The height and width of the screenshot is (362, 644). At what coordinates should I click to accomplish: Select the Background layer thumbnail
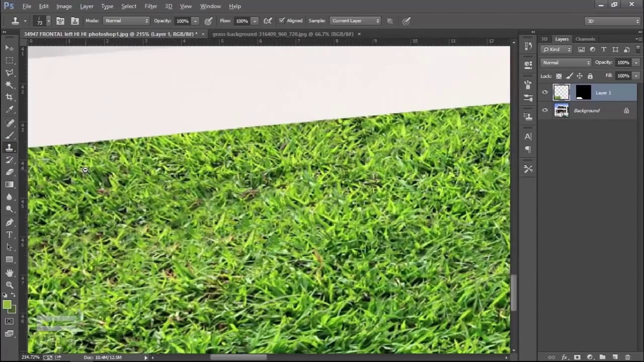(561, 110)
